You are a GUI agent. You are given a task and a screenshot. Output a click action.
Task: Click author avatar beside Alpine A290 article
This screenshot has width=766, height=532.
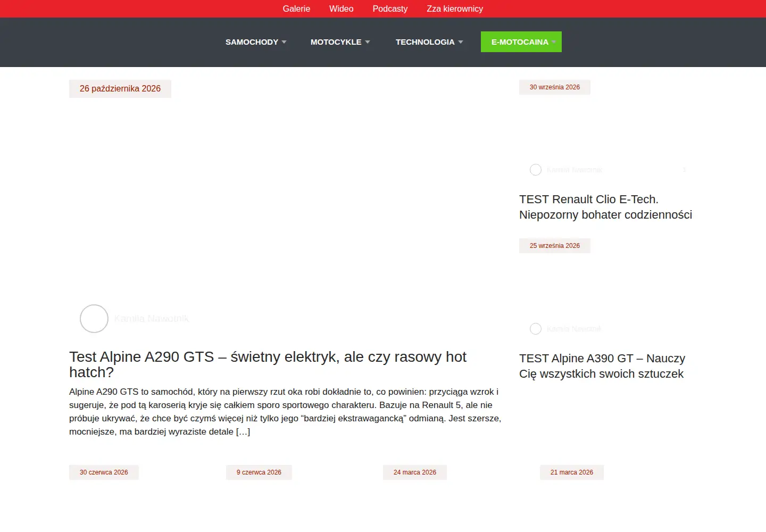click(x=94, y=319)
